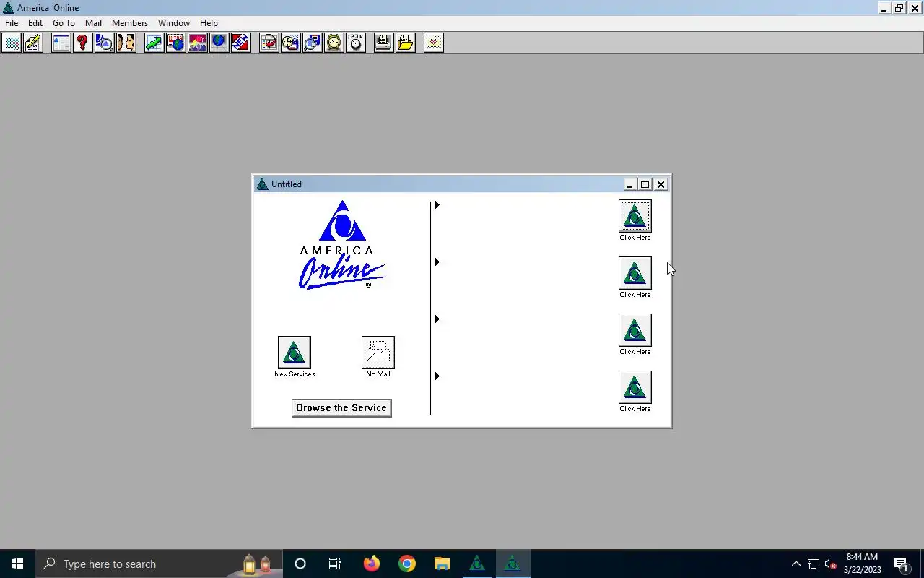Open Cortana circle on taskbar
The image size is (924, 578).
coord(300,564)
